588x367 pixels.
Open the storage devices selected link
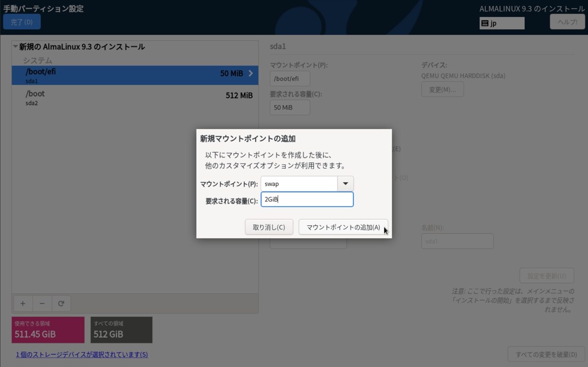[82, 355]
